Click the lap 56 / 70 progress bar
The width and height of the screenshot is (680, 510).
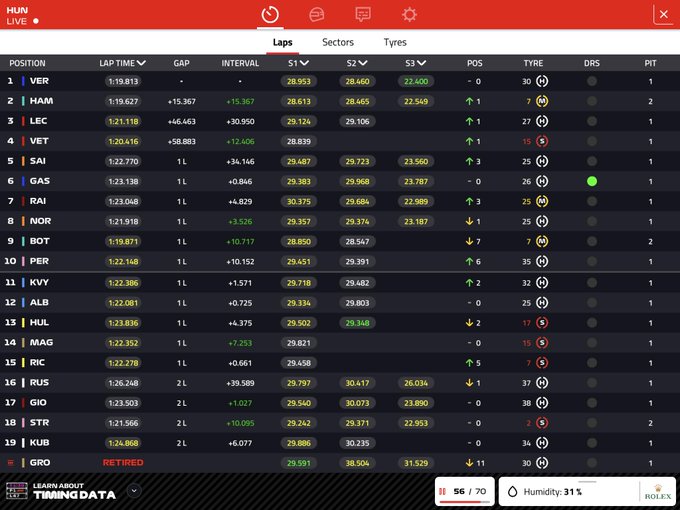pos(464,502)
